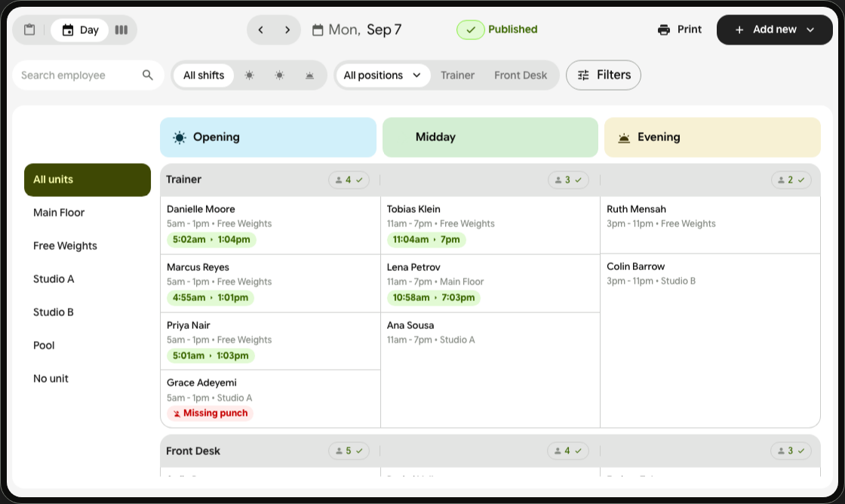Switch to the columns week view icon
845x504 pixels.
[121, 29]
